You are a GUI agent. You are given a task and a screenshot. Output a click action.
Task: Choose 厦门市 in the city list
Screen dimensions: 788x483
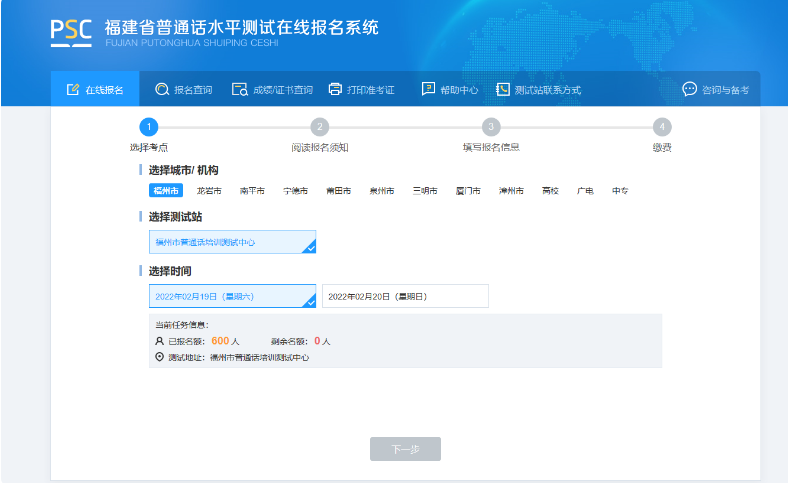468,190
